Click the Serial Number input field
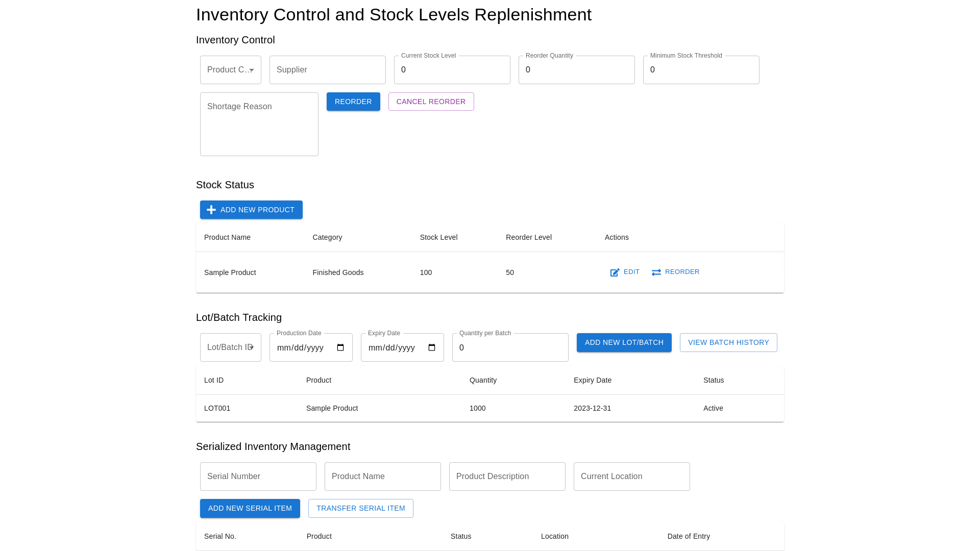 258,477
